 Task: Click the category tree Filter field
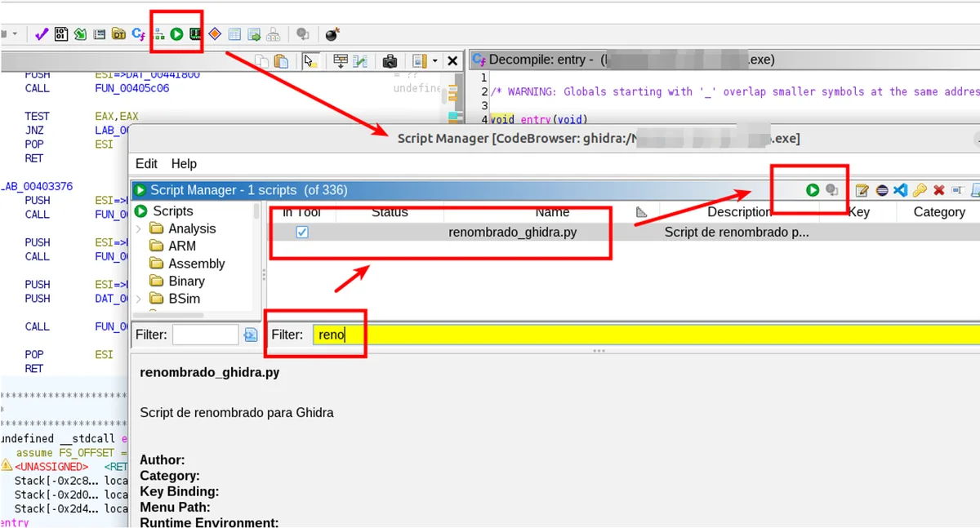pos(205,335)
